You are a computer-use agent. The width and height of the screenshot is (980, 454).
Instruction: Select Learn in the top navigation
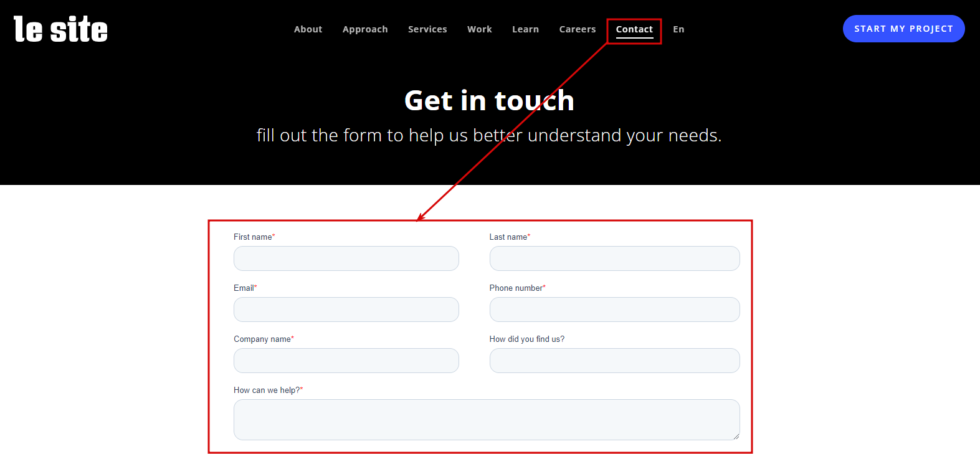pos(525,29)
